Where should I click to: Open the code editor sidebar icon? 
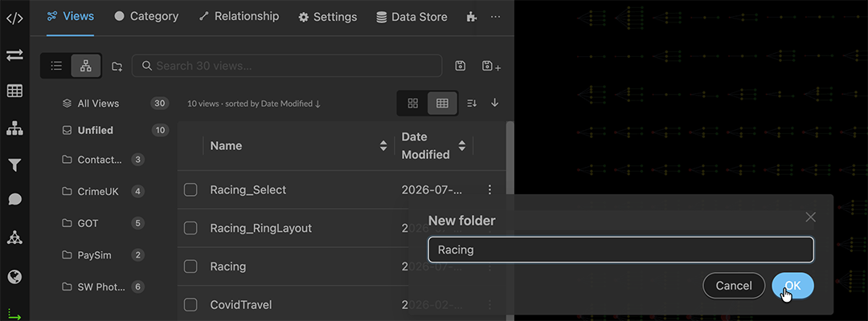(14, 18)
